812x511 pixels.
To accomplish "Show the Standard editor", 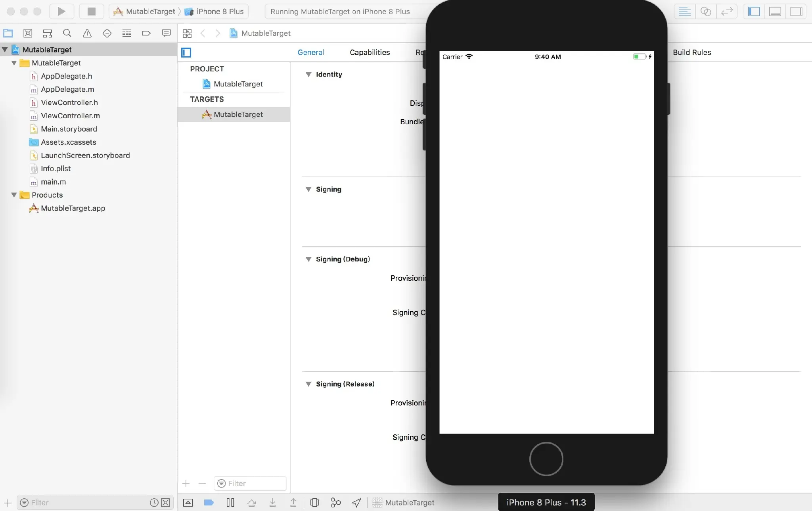I will pyautogui.click(x=684, y=12).
